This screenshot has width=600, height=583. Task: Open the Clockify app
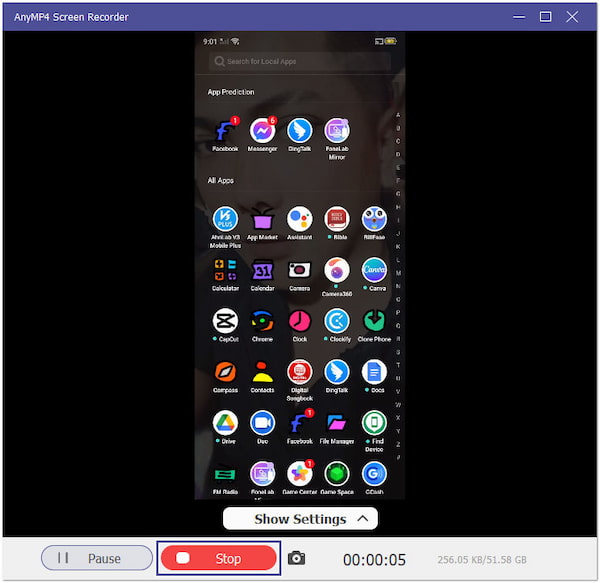337,321
